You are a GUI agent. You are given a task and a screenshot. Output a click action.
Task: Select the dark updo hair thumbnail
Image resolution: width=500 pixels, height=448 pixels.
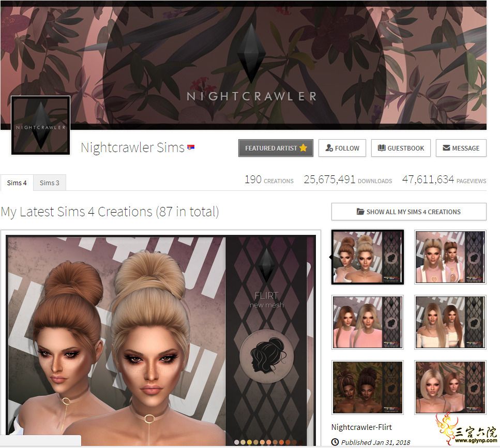[368, 387]
